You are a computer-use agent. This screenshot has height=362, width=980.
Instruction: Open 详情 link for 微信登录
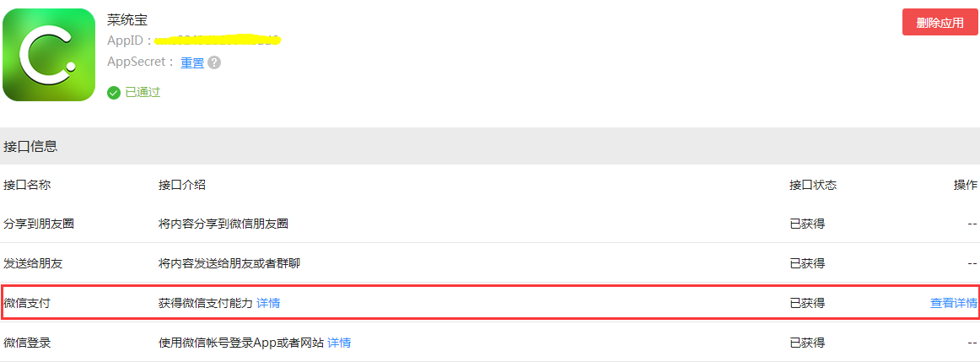(x=339, y=343)
